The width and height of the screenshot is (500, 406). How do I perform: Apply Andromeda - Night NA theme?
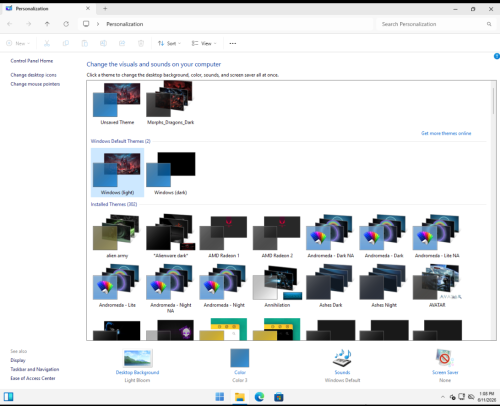click(x=170, y=288)
